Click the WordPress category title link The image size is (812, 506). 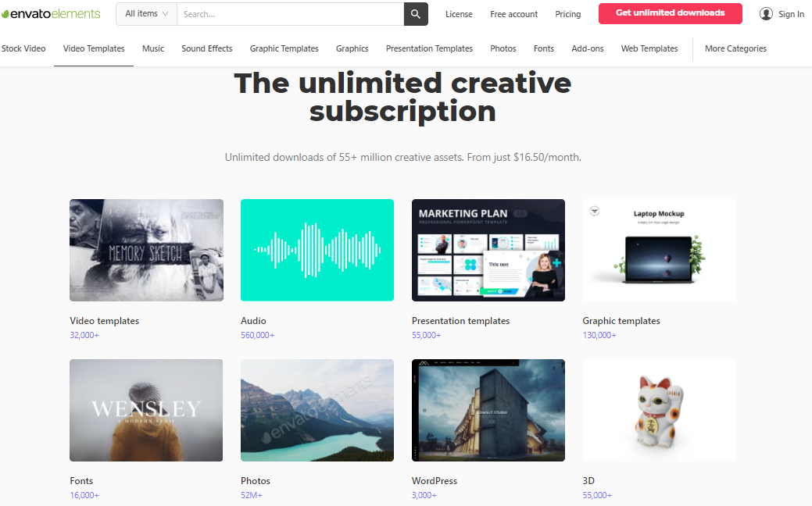point(435,481)
